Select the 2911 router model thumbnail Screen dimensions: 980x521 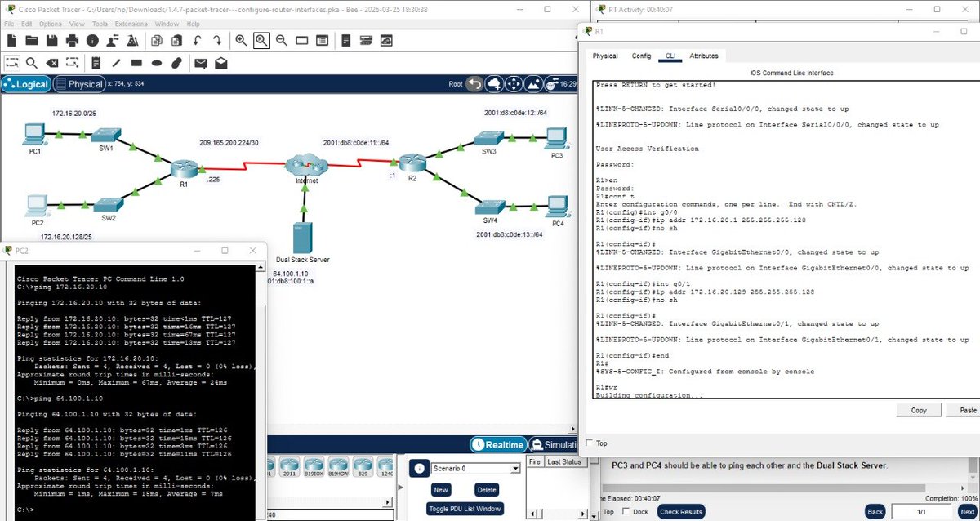tap(288, 467)
